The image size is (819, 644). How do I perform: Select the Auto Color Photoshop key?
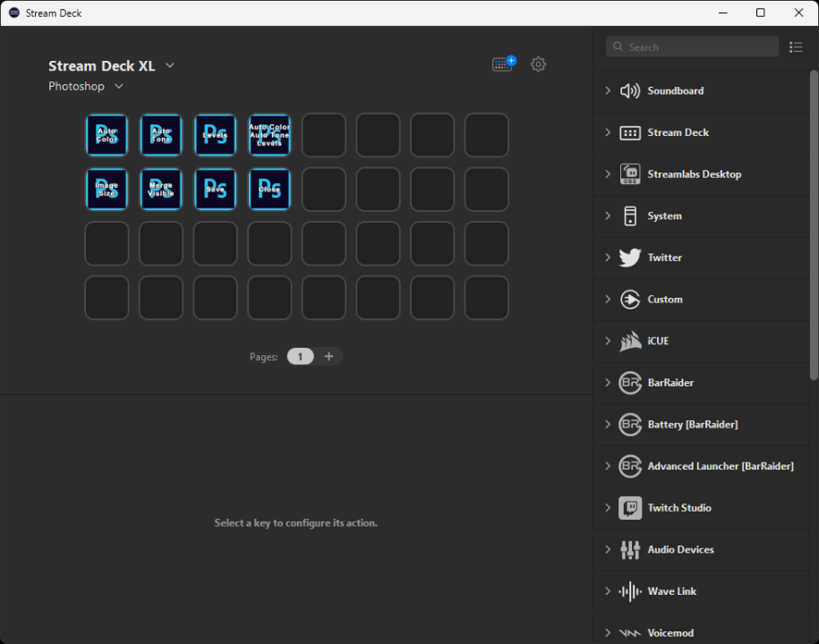[x=107, y=135]
